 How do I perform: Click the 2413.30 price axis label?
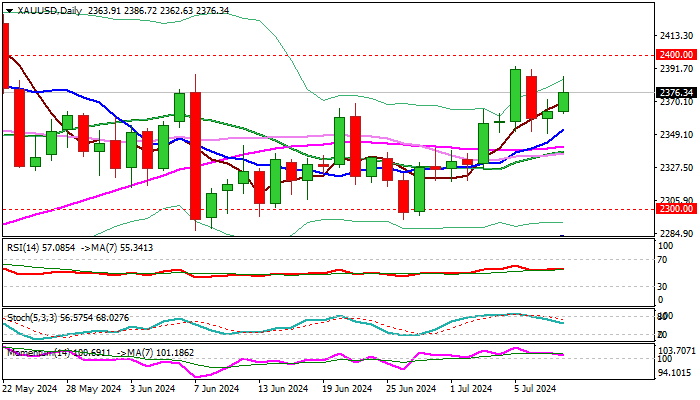(669, 34)
